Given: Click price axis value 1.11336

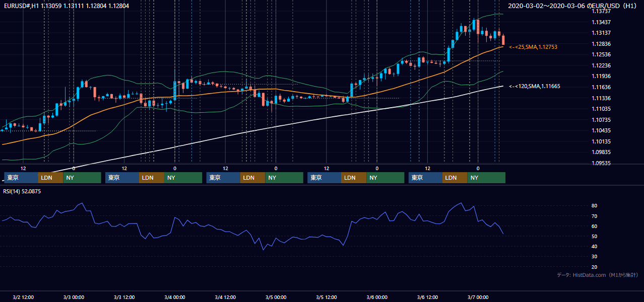Looking at the screenshot, I should coord(601,98).
